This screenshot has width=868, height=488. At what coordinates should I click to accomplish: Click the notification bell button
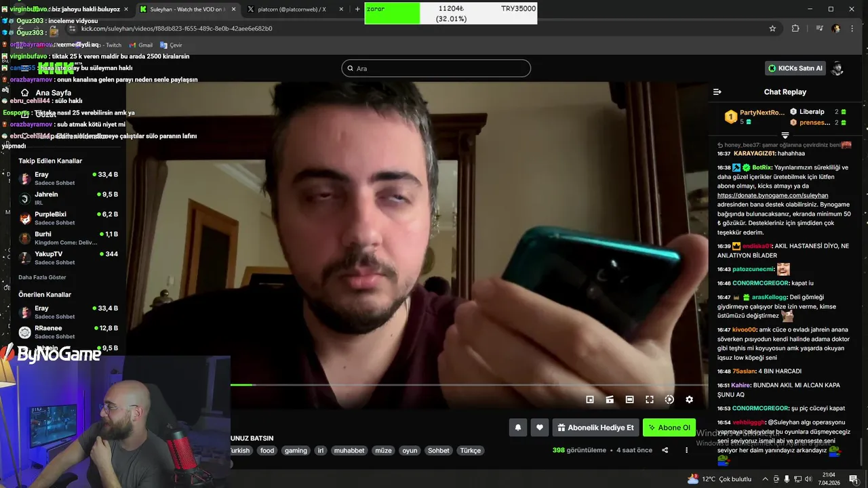tap(518, 428)
